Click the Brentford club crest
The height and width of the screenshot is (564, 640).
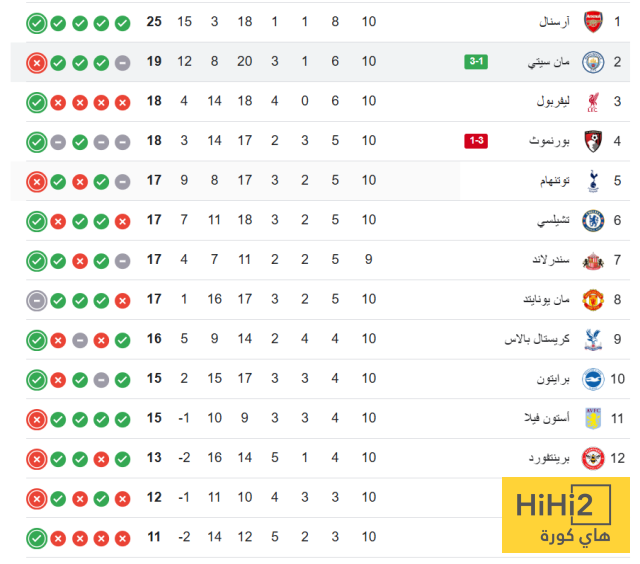point(593,458)
